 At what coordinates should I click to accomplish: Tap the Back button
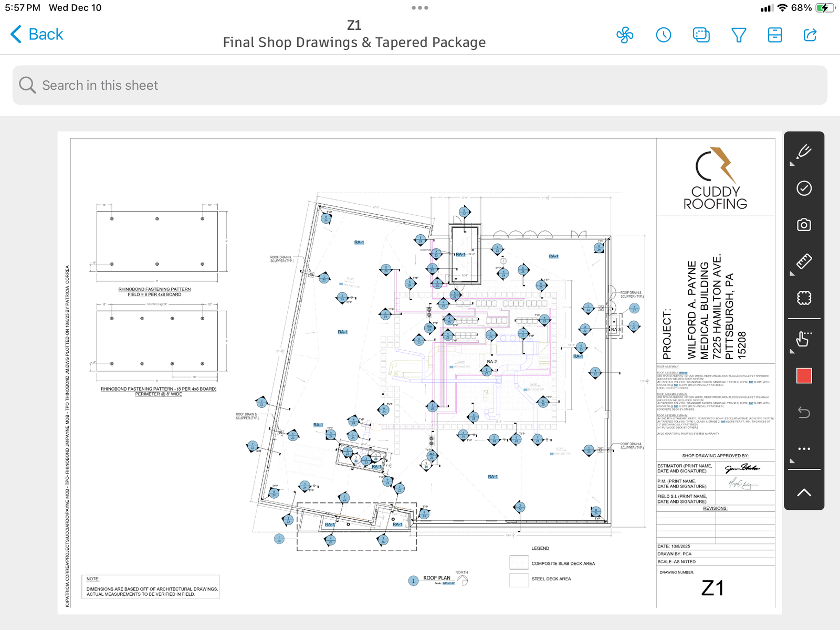37,35
